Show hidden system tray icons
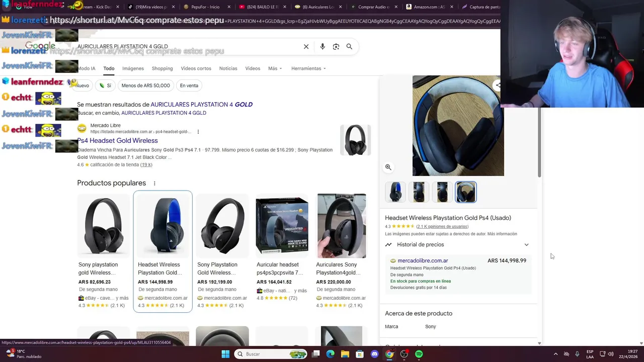Viewport: 644px width, 362px height. pyautogui.click(x=555, y=354)
